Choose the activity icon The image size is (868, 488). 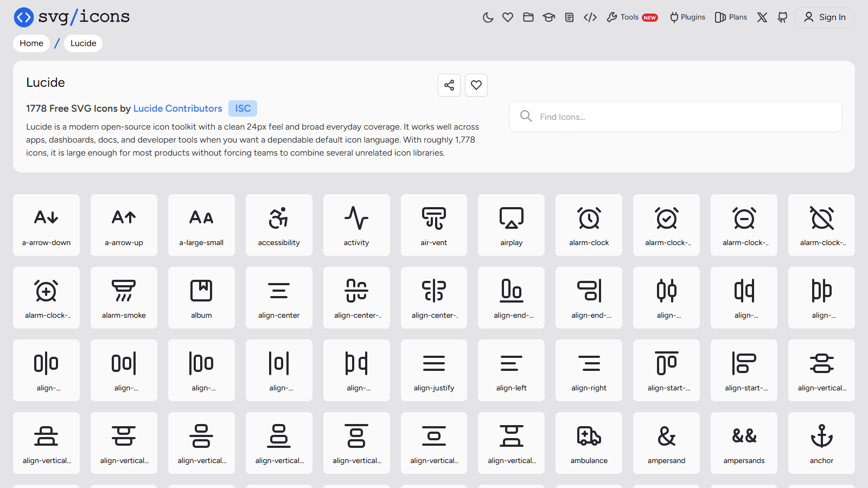click(356, 225)
